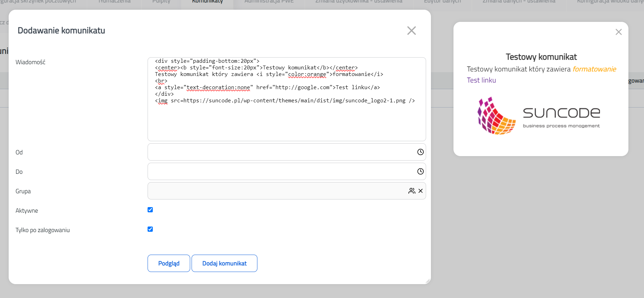644x298 pixels.
Task: Toggle the Tylko po zalogowaniu checkbox
Action: [x=150, y=229]
